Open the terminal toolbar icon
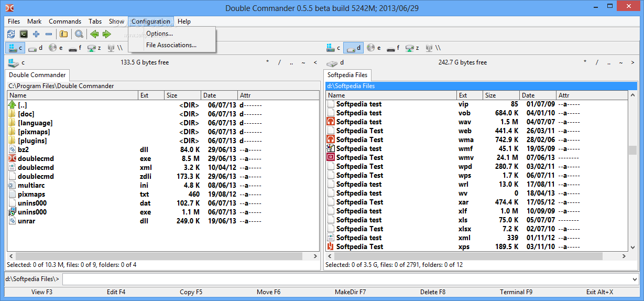This screenshot has width=644, height=301. point(24,34)
